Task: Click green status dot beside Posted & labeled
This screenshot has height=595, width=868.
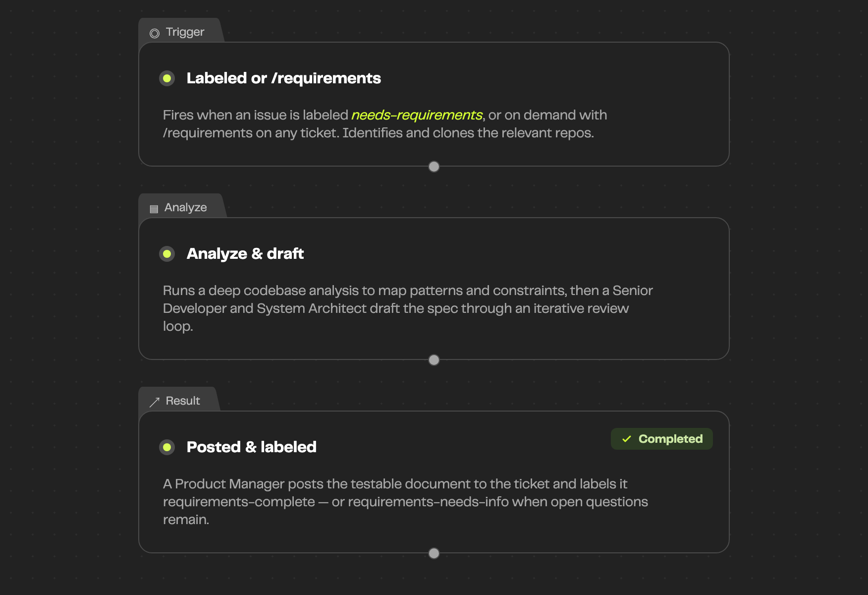Action: tap(167, 447)
